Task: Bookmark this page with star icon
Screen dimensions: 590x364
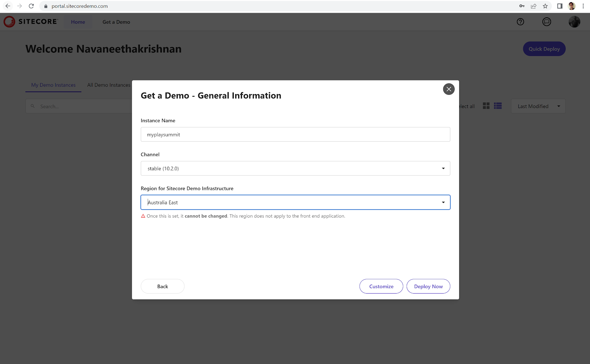Action: 545,6
